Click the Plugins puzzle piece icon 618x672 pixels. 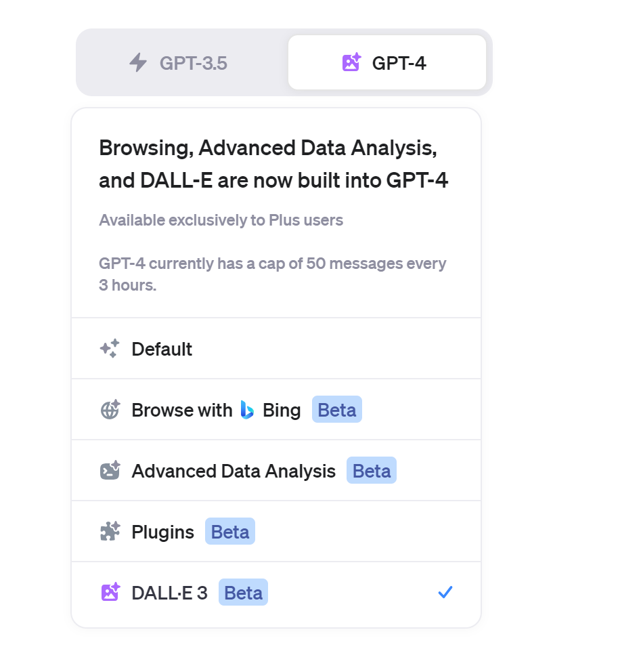pos(110,532)
